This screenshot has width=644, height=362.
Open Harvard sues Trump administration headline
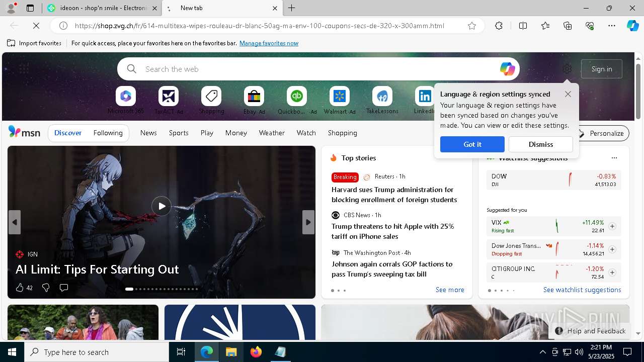pos(394,195)
